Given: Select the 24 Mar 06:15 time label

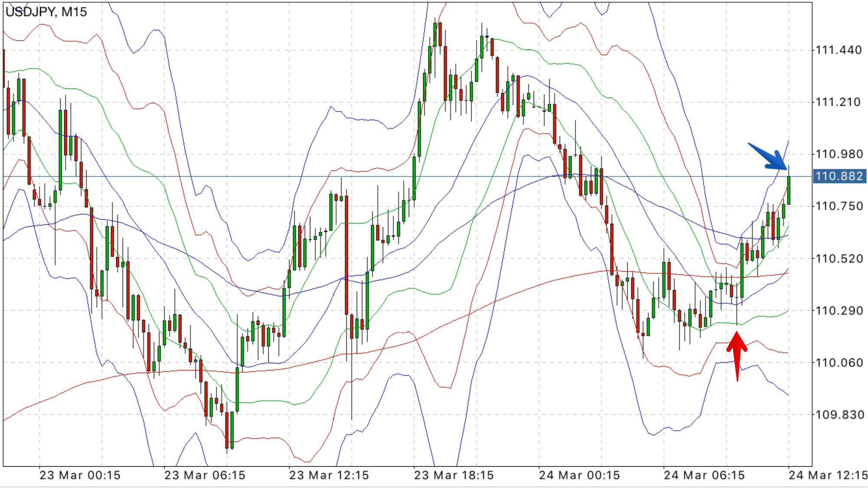Looking at the screenshot, I should point(704,475).
